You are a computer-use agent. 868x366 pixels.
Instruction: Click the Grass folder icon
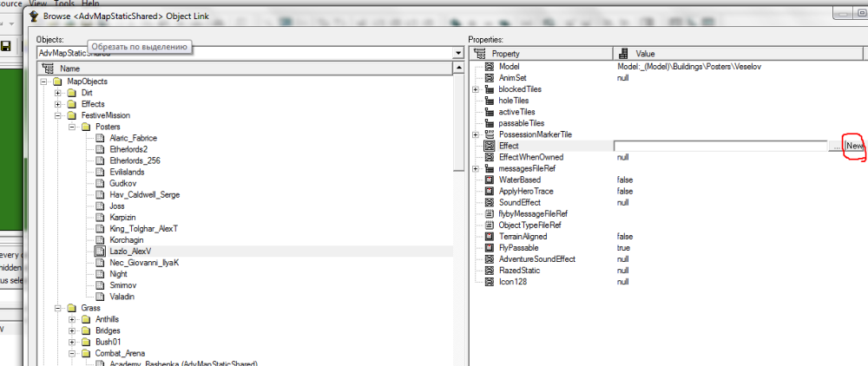pos(71,308)
